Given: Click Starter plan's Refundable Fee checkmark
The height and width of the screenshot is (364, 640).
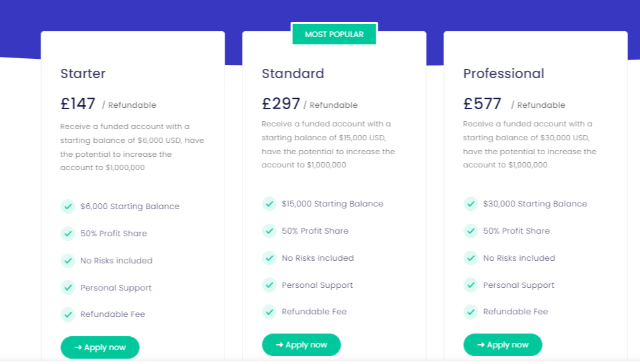Looking at the screenshot, I should [68, 314].
